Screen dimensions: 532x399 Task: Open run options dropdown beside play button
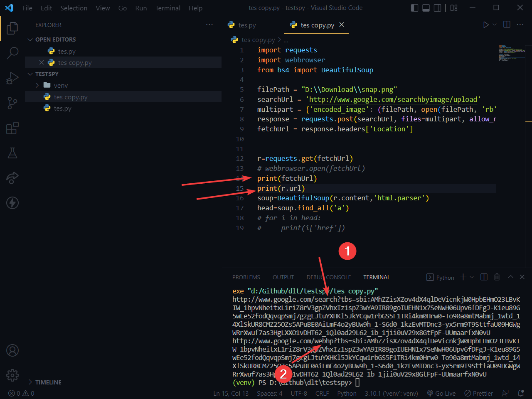495,25
